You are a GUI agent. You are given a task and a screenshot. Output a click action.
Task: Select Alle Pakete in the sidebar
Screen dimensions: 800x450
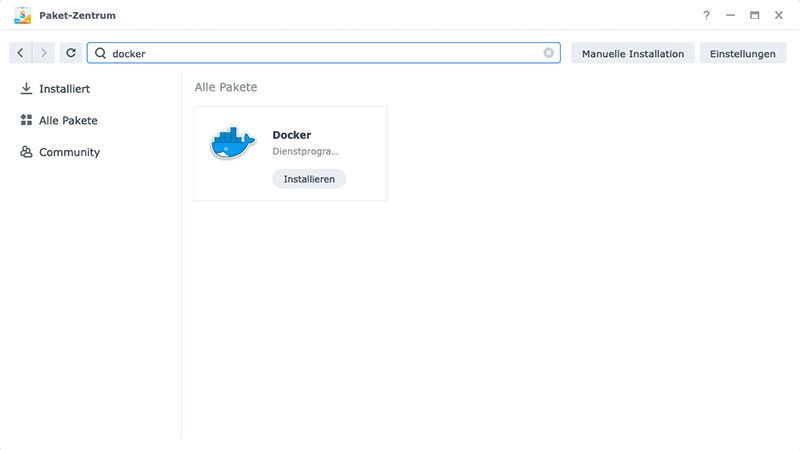pyautogui.click(x=67, y=120)
